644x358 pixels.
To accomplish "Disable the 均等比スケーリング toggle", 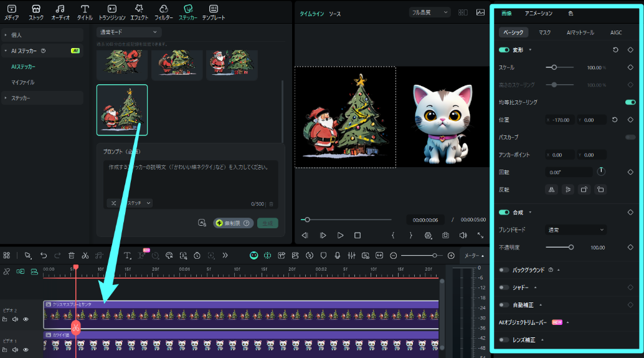I will (630, 102).
